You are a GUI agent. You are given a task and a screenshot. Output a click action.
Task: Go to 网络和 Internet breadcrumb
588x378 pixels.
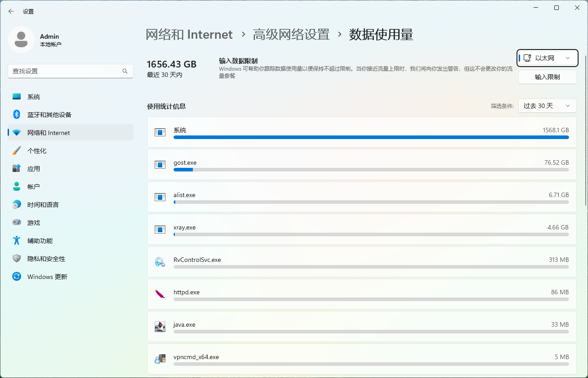(189, 35)
